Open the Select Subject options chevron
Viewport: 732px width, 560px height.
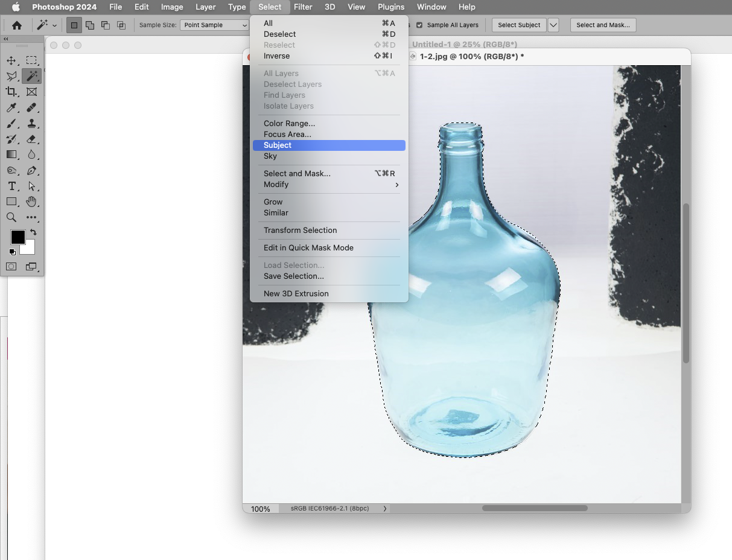(553, 25)
